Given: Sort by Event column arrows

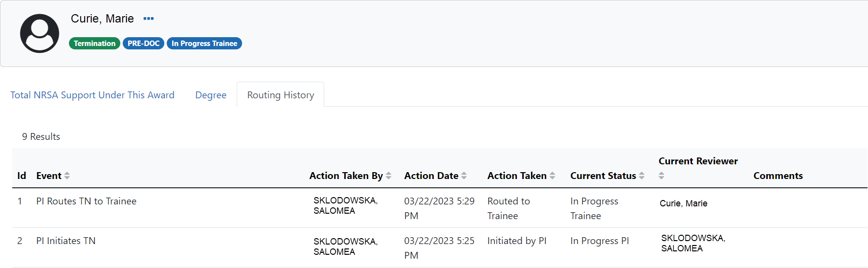Looking at the screenshot, I should tap(67, 176).
